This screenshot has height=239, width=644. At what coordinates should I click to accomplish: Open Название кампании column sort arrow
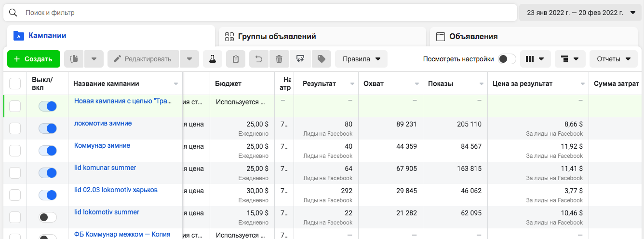[176, 84]
